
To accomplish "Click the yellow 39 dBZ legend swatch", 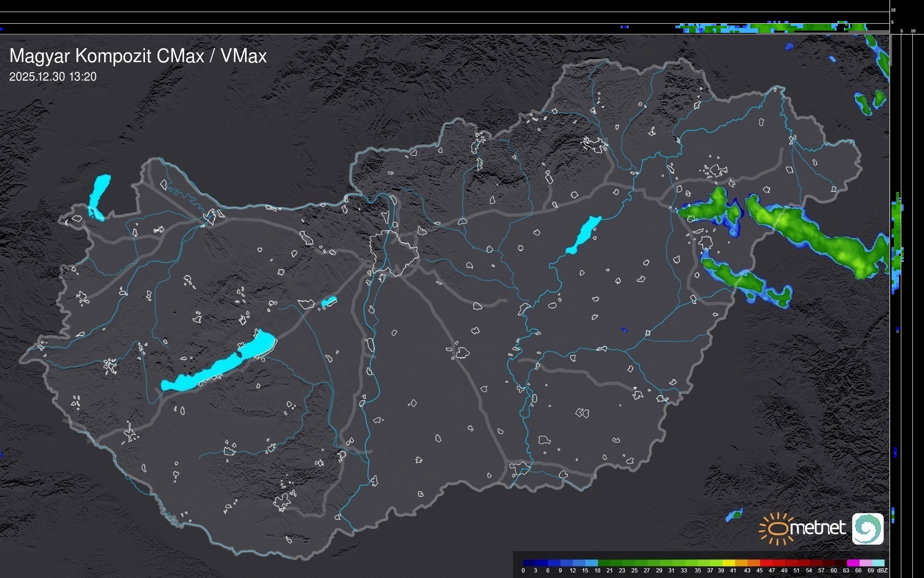I will tap(729, 563).
